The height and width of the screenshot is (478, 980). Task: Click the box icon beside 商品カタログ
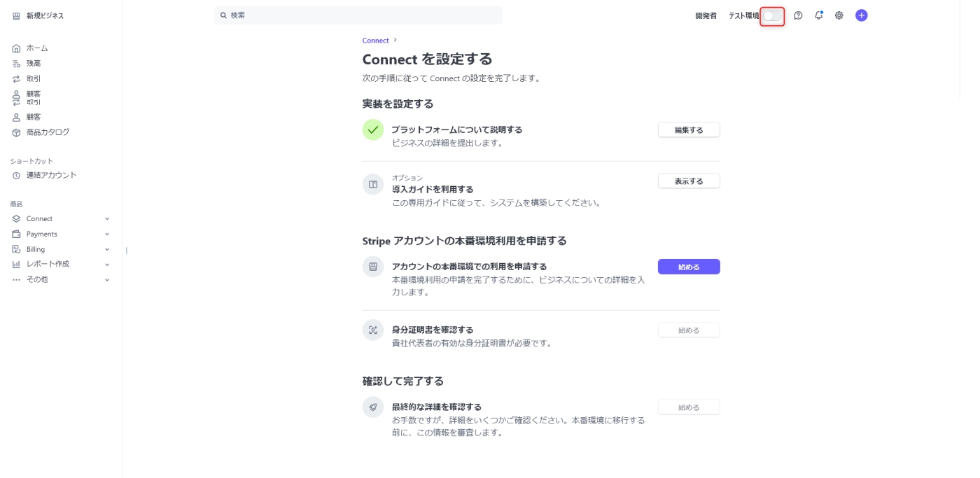[x=16, y=132]
